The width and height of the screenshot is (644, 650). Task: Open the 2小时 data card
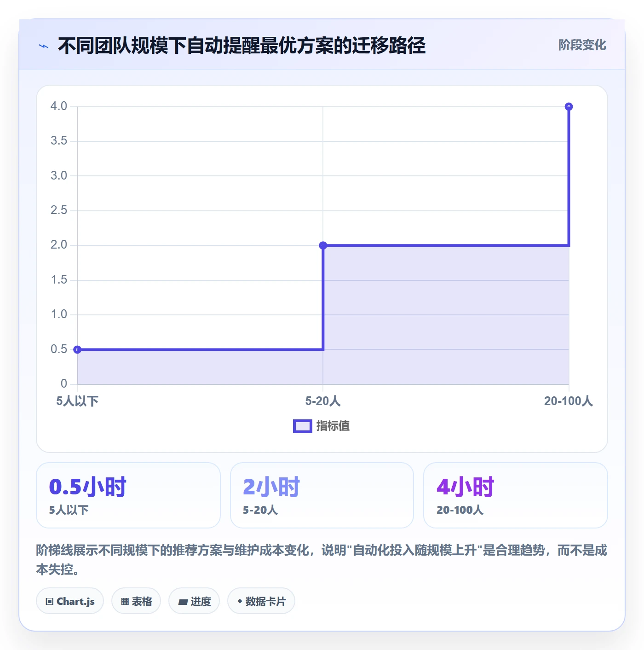click(x=322, y=495)
